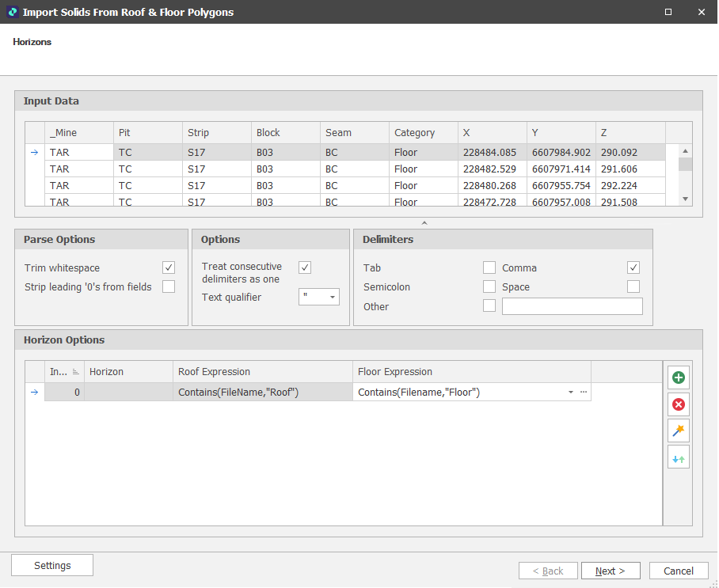Viewport: 719px width, 588px height.
Task: Enable the Tab delimiter checkbox
Action: [489, 268]
